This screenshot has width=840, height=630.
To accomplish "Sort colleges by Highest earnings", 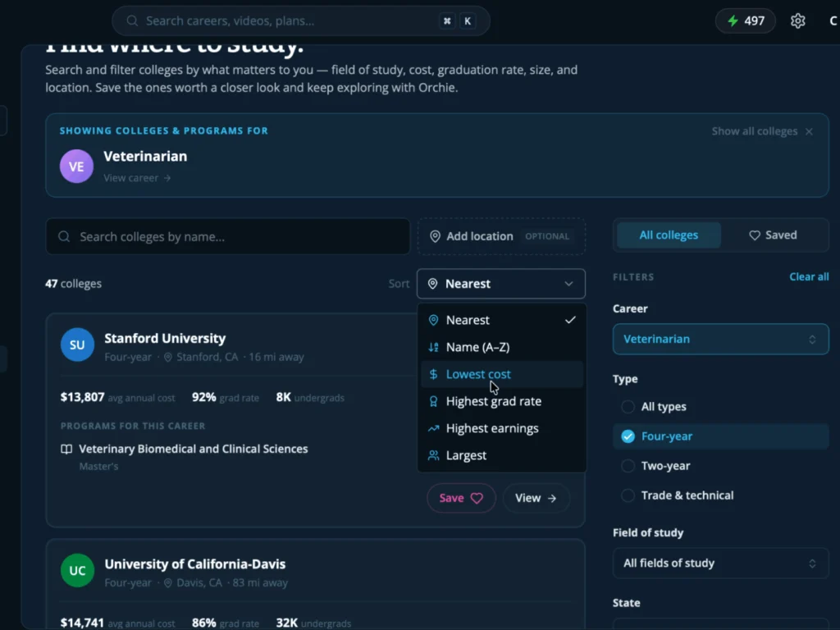I will (x=501, y=428).
